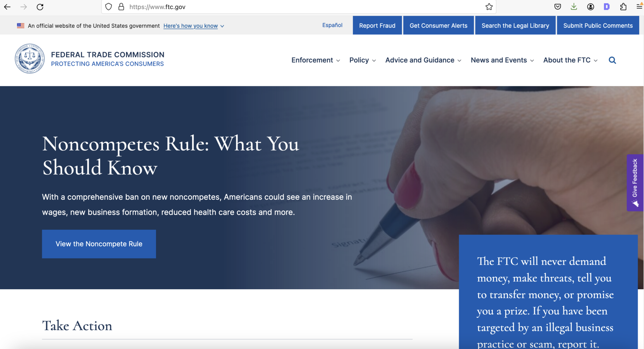Open the Policy navigation menu
The height and width of the screenshot is (349, 644).
coord(362,60)
